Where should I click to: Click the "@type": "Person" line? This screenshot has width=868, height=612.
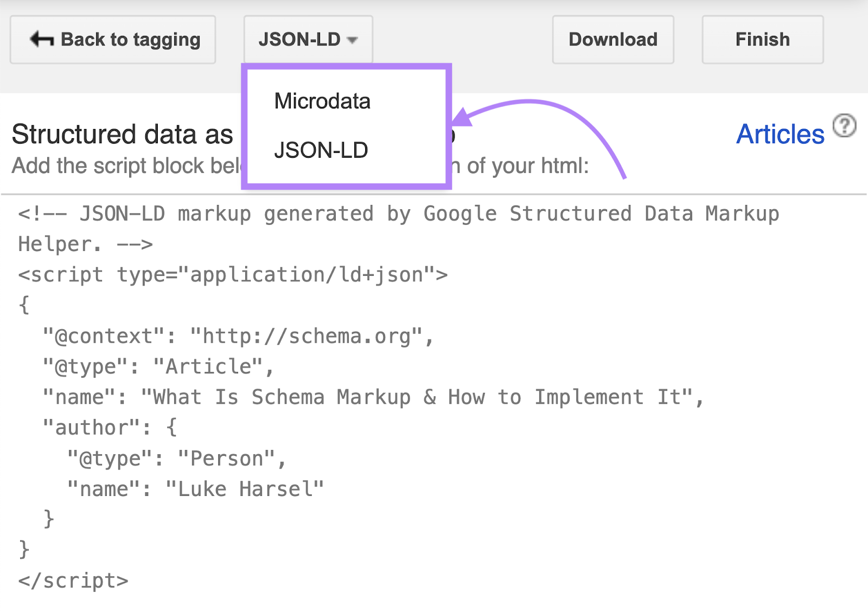click(x=177, y=459)
